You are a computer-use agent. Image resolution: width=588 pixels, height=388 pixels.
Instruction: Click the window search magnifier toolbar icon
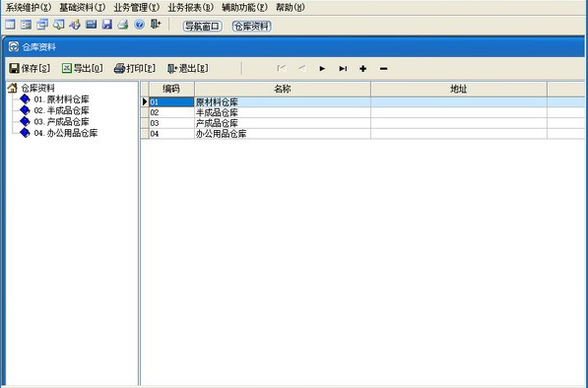(x=58, y=25)
